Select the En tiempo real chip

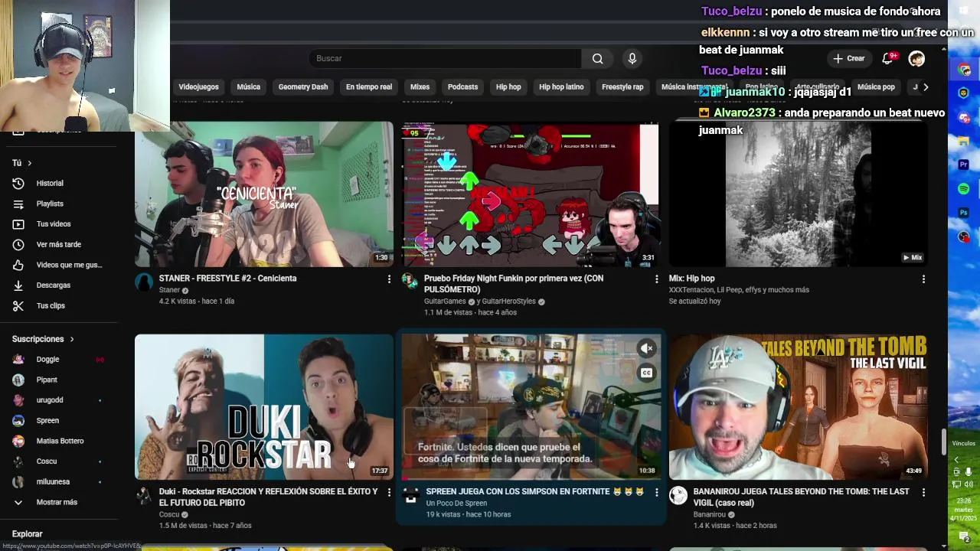(369, 87)
